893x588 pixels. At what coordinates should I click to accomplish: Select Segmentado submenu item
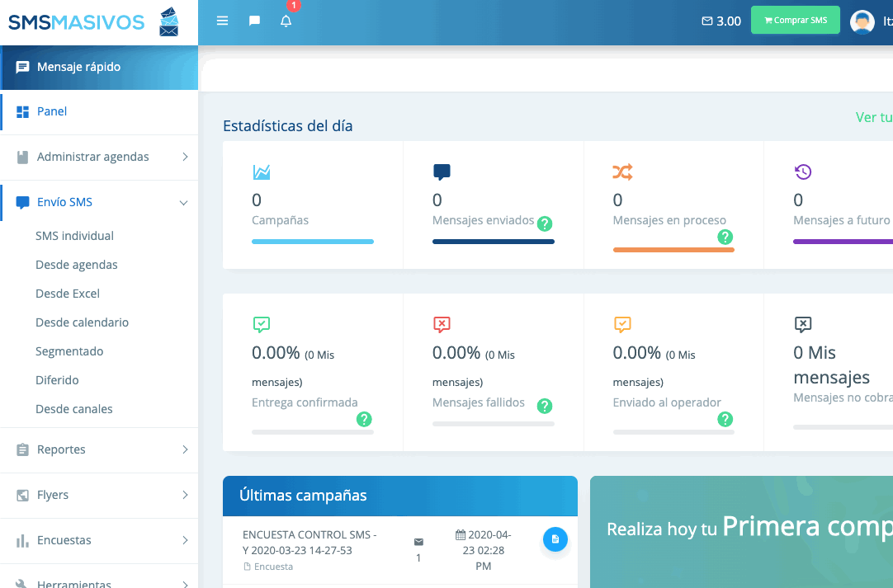pyautogui.click(x=69, y=352)
